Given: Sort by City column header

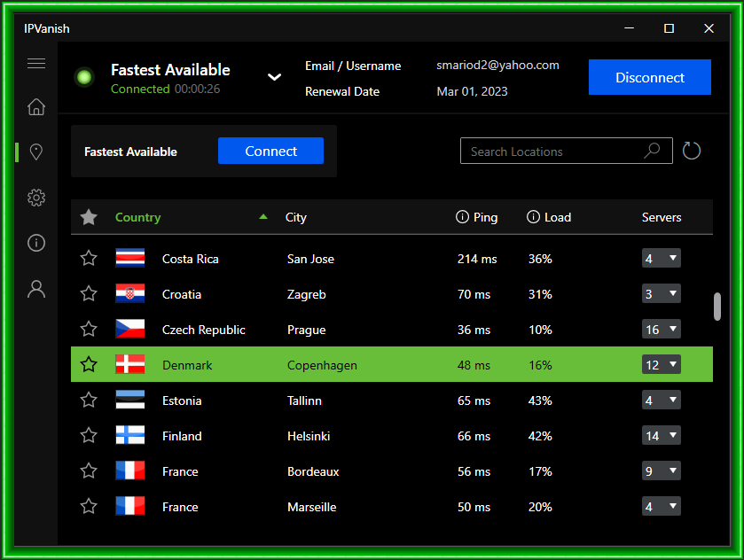Looking at the screenshot, I should click(x=295, y=217).
